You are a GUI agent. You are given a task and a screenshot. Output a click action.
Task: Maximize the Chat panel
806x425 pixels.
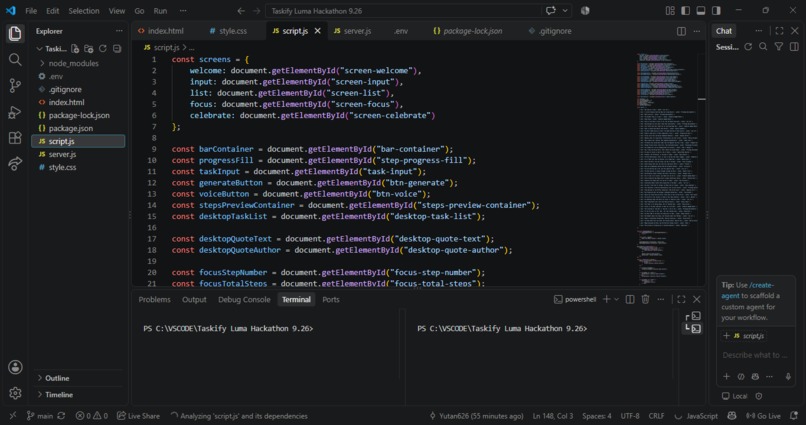(779, 31)
